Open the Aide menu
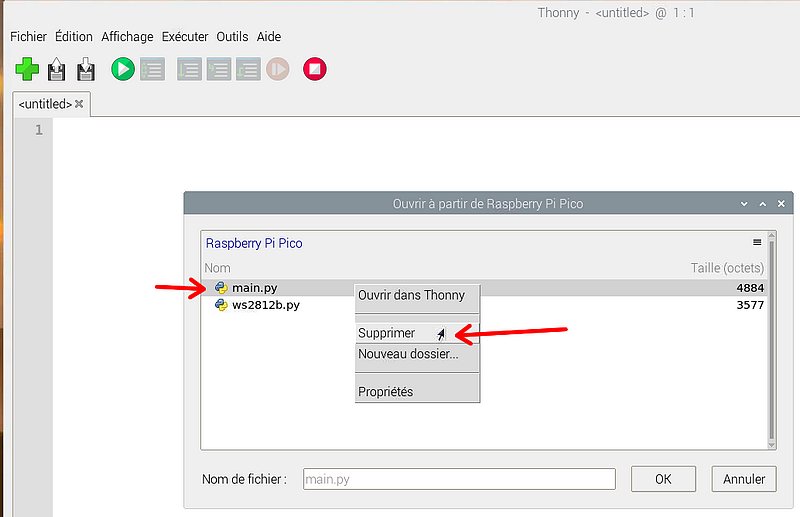Screen dimensions: 800x517 click(269, 37)
